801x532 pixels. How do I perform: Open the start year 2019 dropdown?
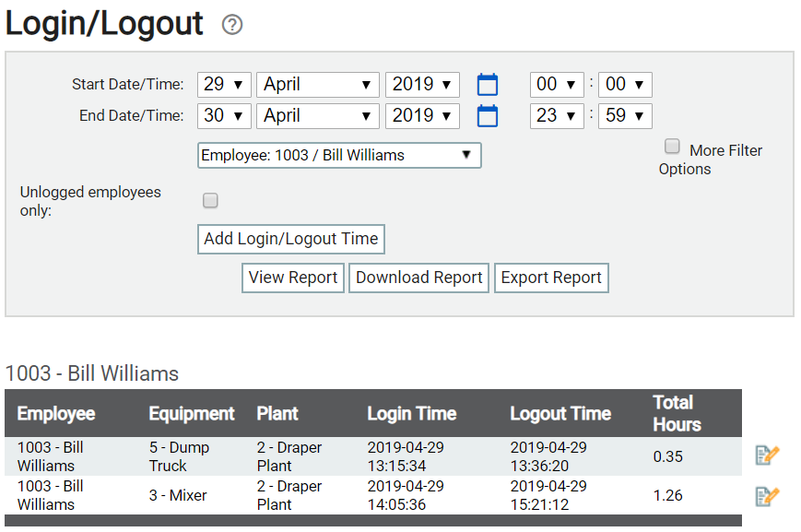422,85
